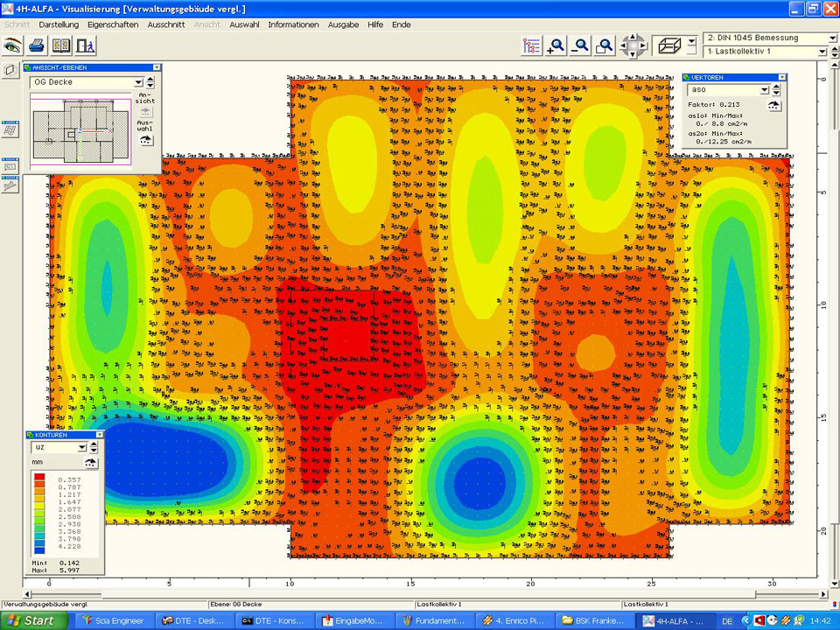Click the red 0.357 legend color swatch
The width and height of the screenshot is (840, 630).
[x=40, y=478]
